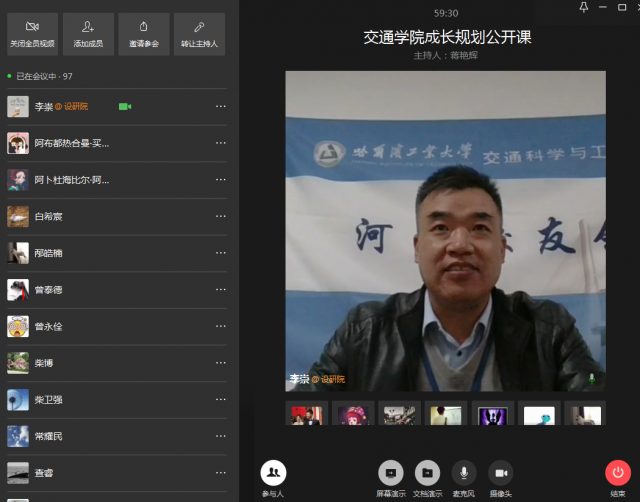The image size is (640, 502).
Task: Toggle 李崇's green video camera indicator
Action: coord(125,107)
